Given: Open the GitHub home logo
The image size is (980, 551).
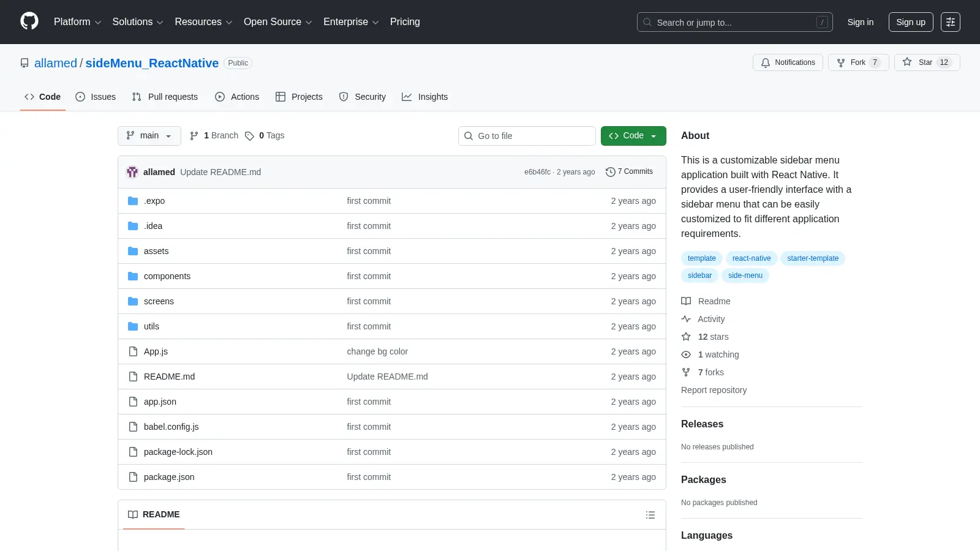Looking at the screenshot, I should pyautogui.click(x=29, y=21).
